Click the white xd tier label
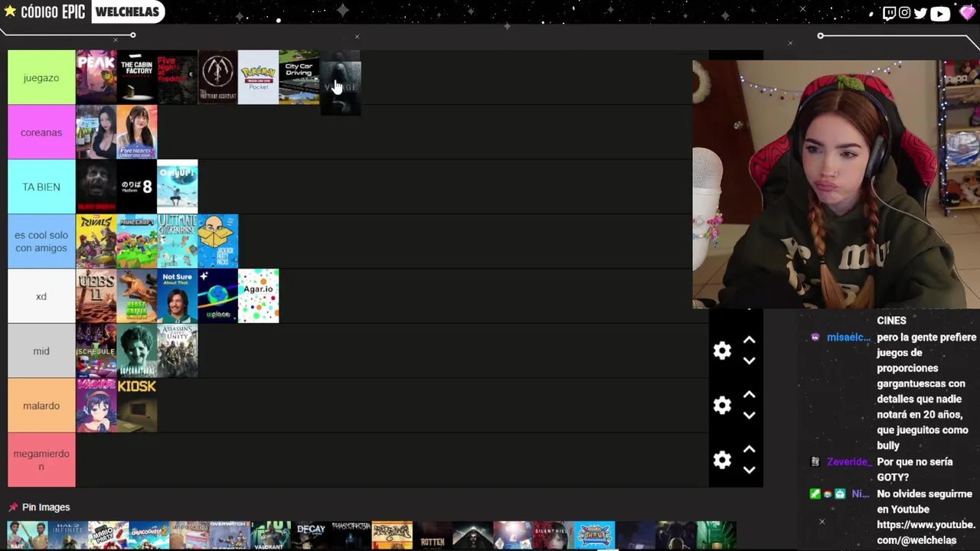This screenshot has height=551, width=980. (41, 296)
